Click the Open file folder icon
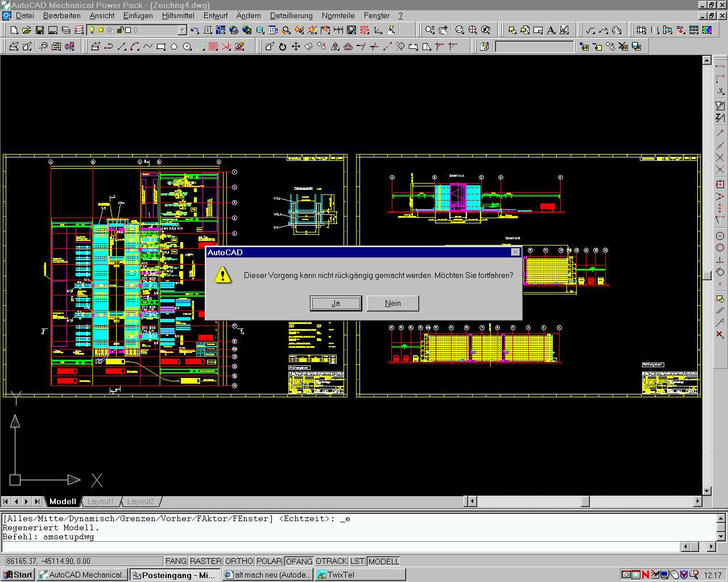 26,30
